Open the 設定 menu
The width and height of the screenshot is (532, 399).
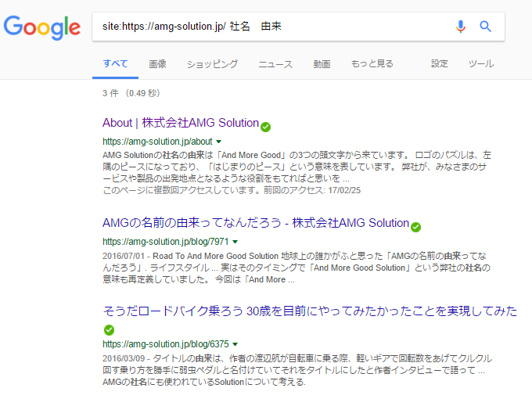click(440, 64)
